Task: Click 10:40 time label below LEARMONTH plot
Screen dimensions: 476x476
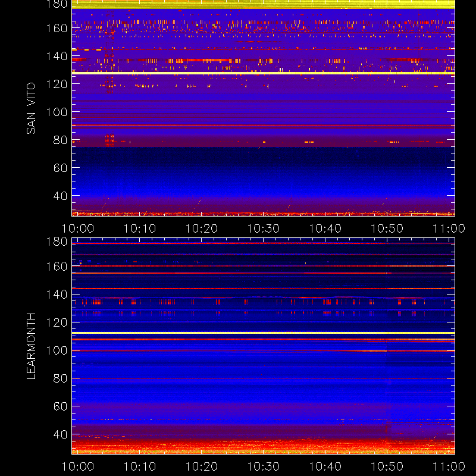Action: click(325, 466)
